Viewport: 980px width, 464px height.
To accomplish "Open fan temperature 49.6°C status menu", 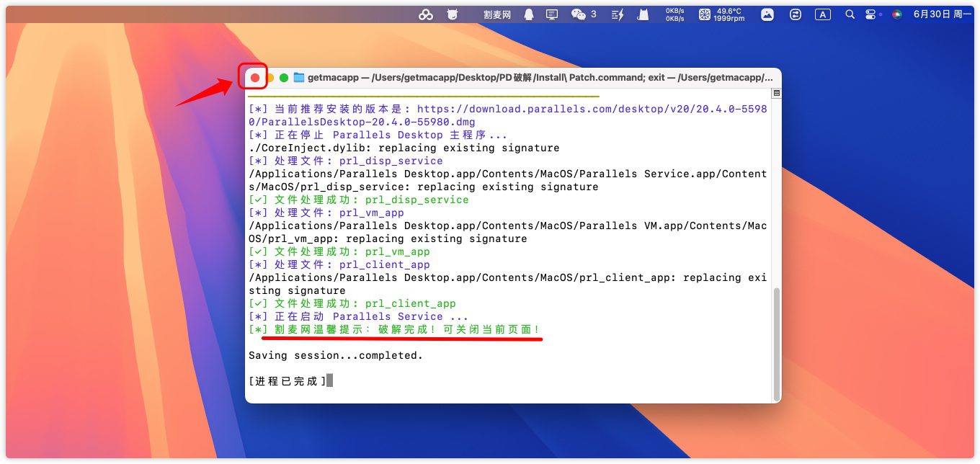I will pyautogui.click(x=722, y=14).
